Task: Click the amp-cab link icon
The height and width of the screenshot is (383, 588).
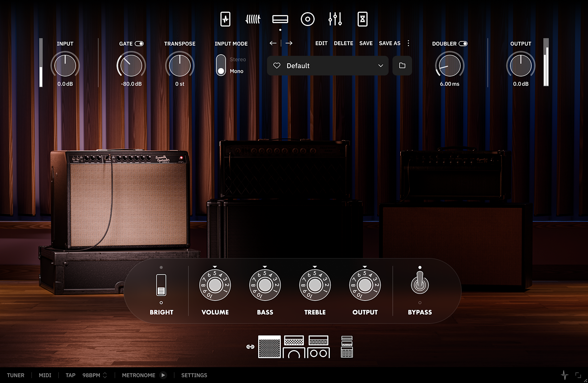Action: coord(250,347)
